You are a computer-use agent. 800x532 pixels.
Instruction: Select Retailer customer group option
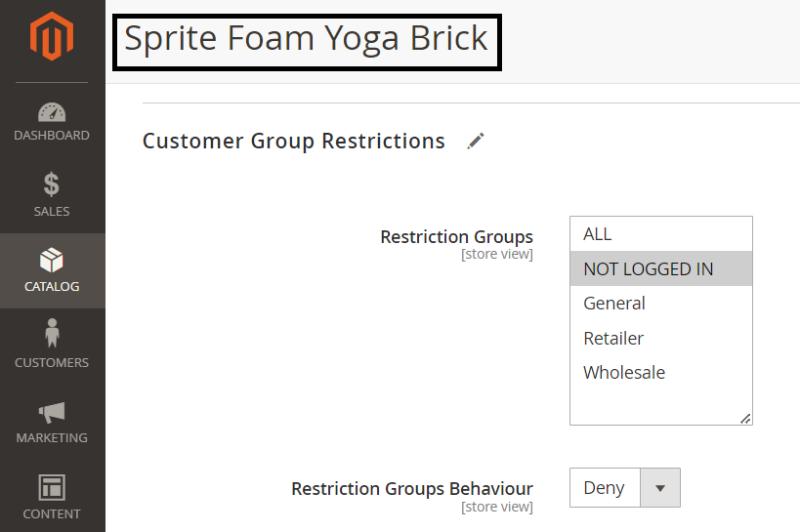613,338
